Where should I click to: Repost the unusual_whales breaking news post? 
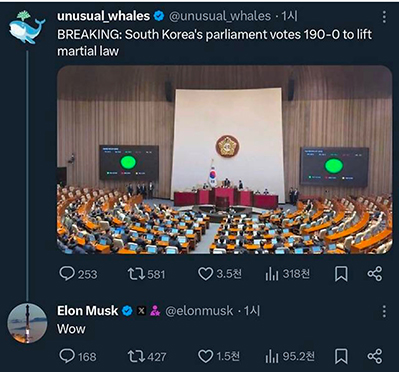tap(146, 274)
